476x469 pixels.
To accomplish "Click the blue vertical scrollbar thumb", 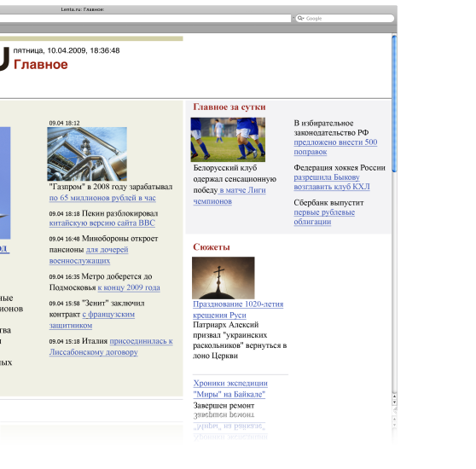I will pyautogui.click(x=394, y=104).
